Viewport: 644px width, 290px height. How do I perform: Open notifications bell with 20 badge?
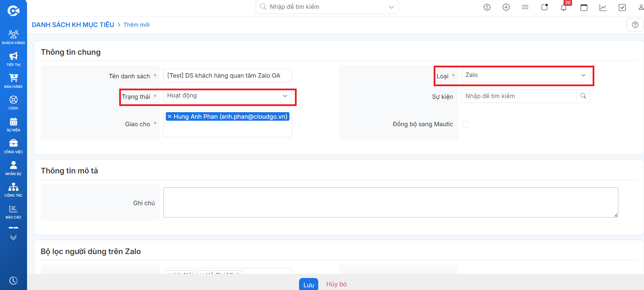click(x=564, y=7)
